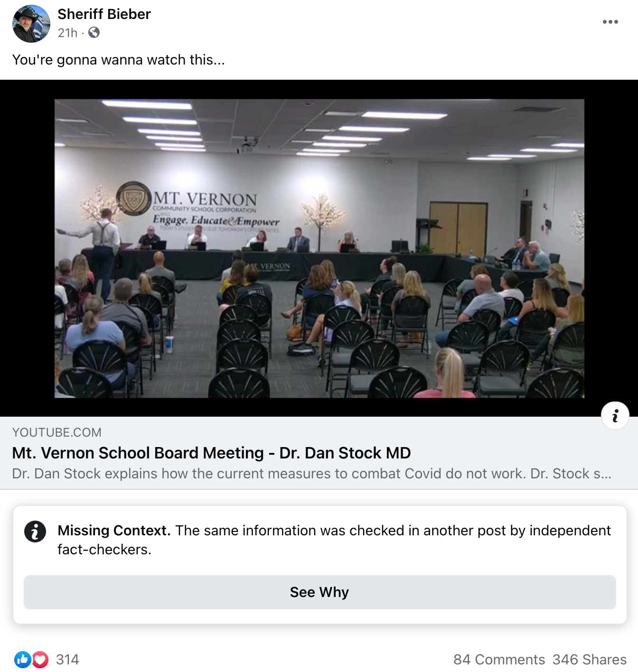
Task: Click the Missing Context notice text
Action: click(x=334, y=540)
